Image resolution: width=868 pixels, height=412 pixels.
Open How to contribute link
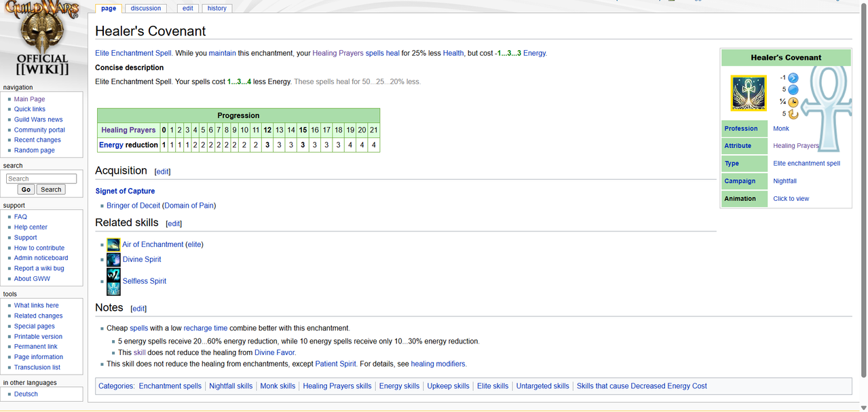[x=39, y=248]
